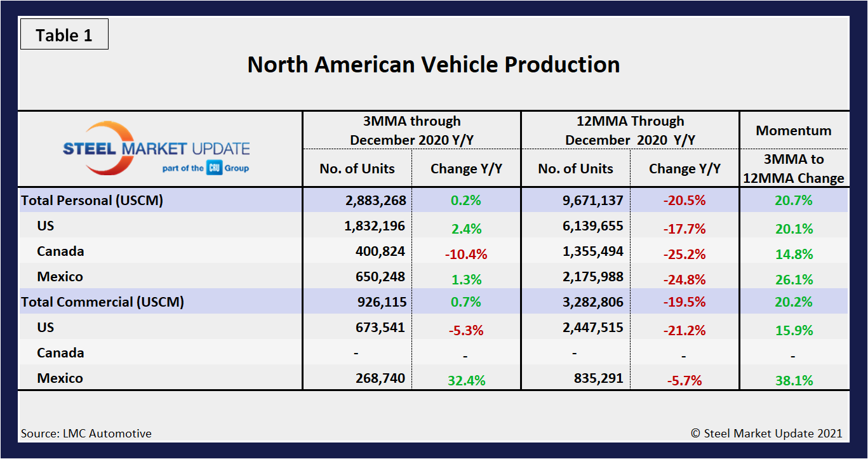Click the Table 1 label box
Image resolution: width=868 pixels, height=459 pixels.
click(63, 34)
